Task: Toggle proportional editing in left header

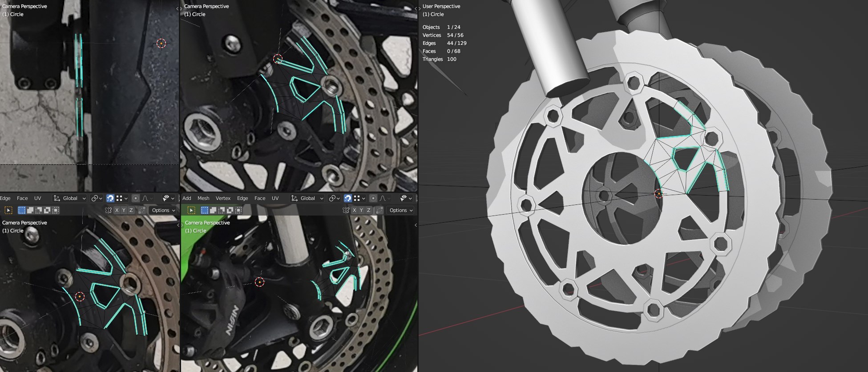Action: point(136,198)
